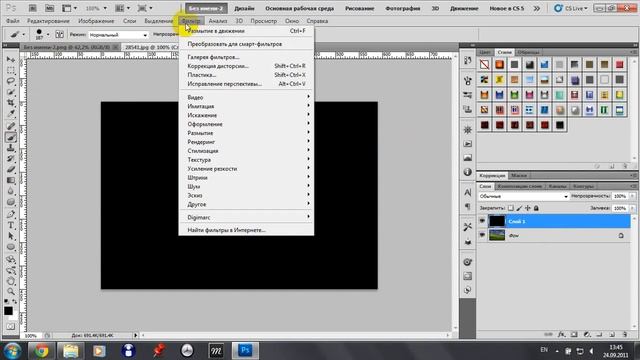This screenshot has height=360, width=640.
Task: Choose Галерея фильтров menu item
Action: [213, 57]
